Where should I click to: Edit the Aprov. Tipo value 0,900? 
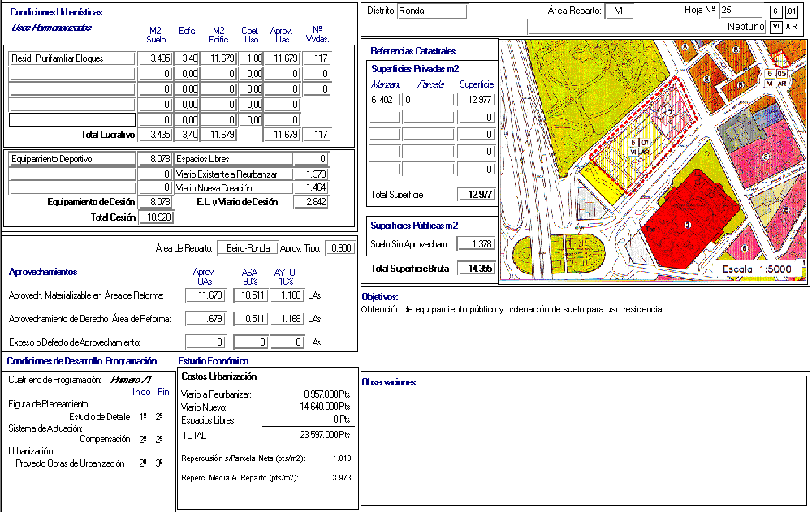pos(339,248)
